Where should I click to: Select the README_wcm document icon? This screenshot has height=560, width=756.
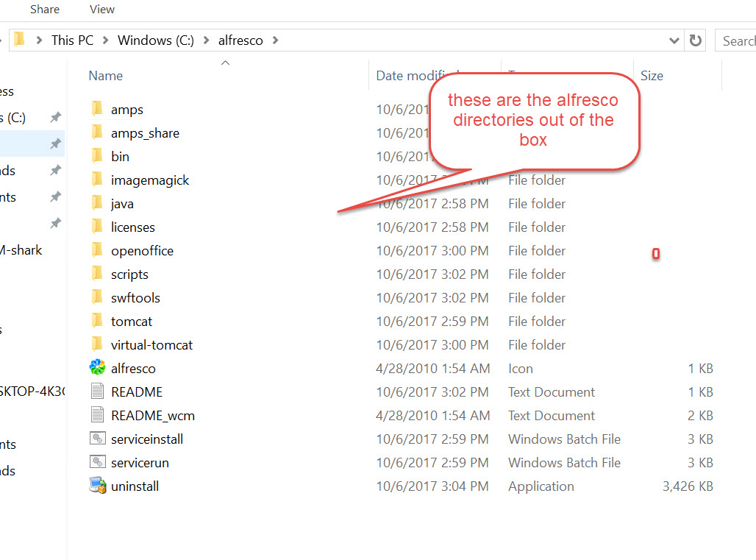click(97, 415)
